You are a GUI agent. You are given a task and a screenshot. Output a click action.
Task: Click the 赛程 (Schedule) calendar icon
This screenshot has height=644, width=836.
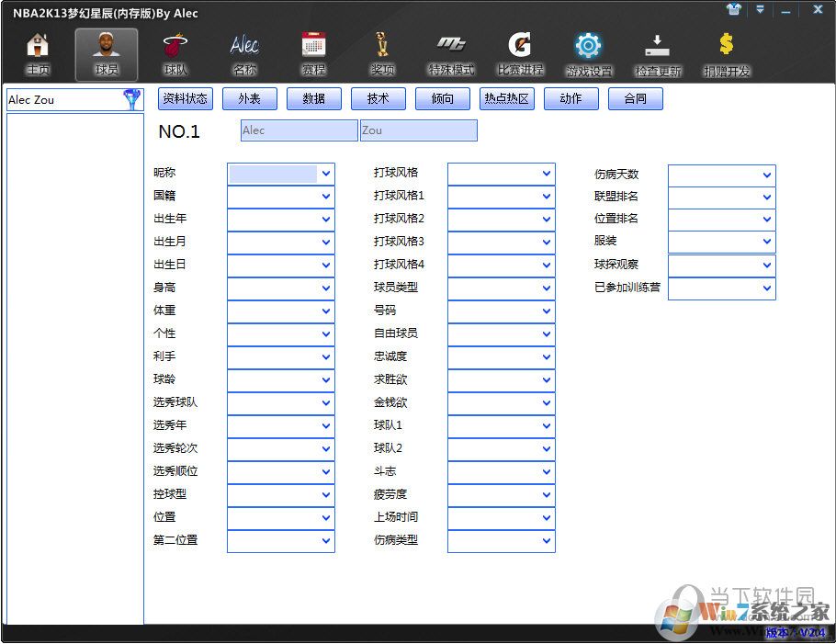[x=312, y=52]
